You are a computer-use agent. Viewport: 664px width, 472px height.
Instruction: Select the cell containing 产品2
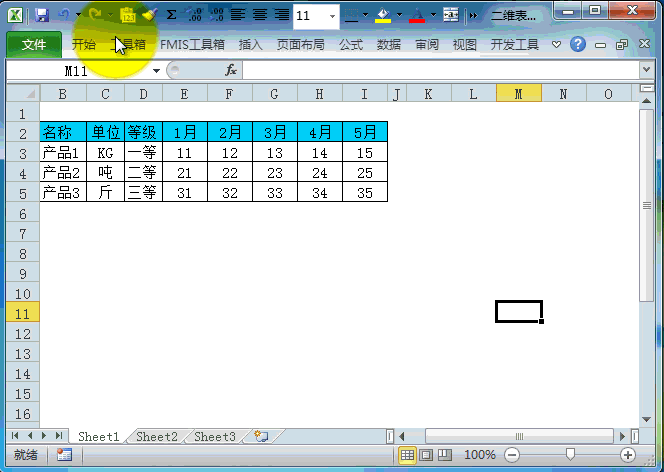click(x=62, y=172)
